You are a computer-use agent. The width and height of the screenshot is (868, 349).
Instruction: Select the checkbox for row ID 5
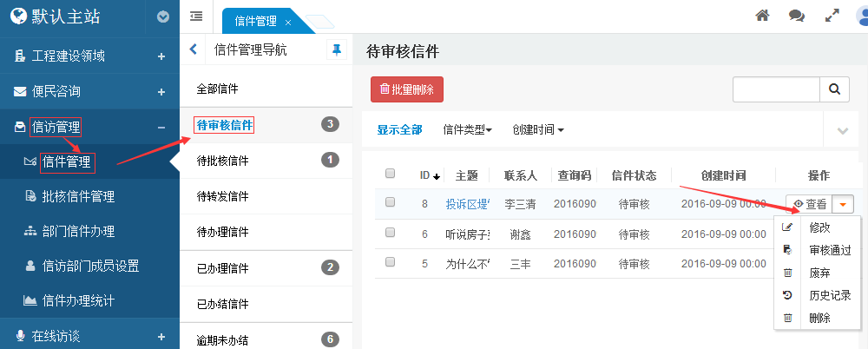pyautogui.click(x=390, y=262)
